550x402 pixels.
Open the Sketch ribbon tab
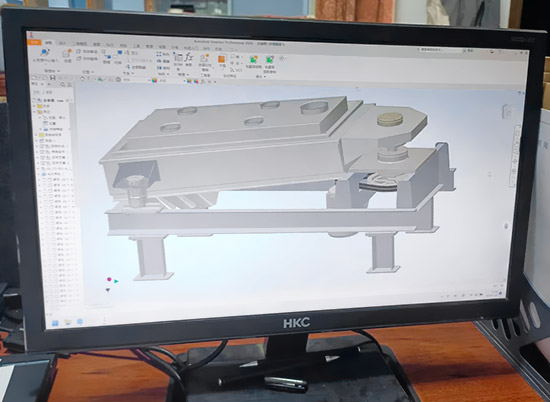click(96, 44)
